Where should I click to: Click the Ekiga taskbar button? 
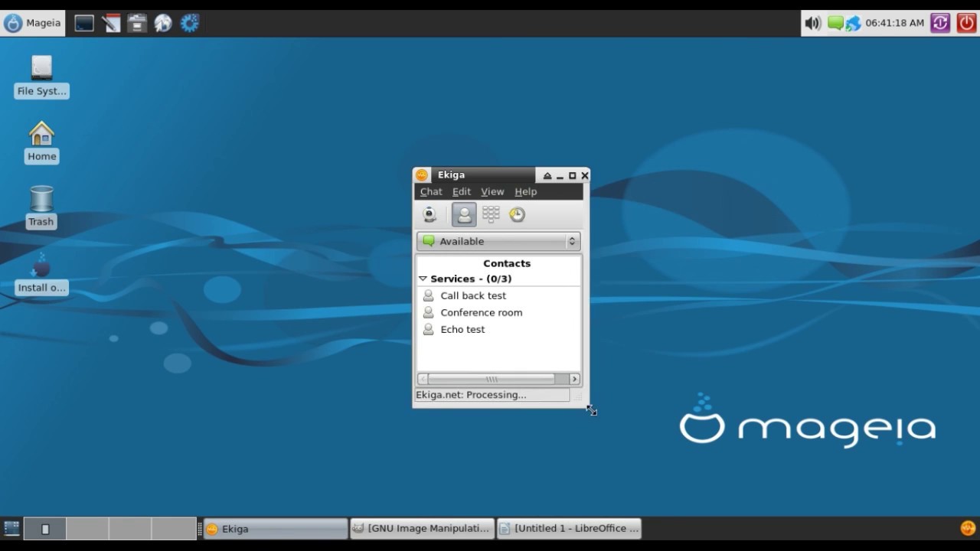[276, 529]
